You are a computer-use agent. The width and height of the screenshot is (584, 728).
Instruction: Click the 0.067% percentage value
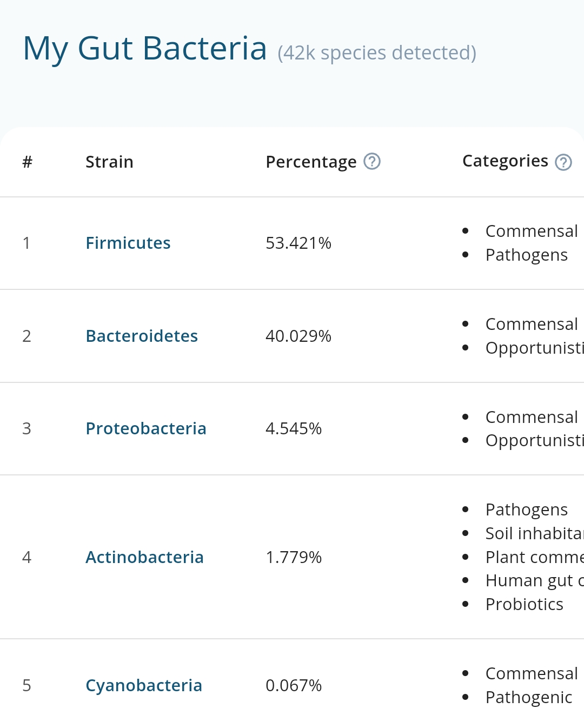(294, 685)
